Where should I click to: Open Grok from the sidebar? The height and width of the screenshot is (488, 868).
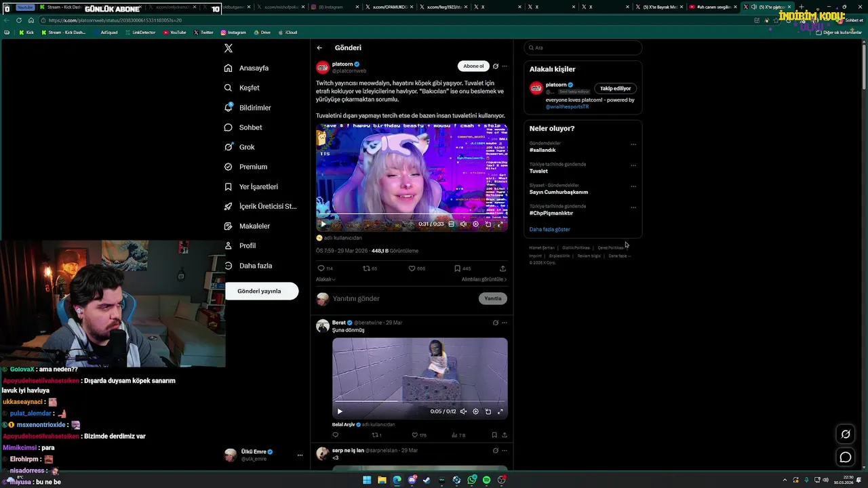click(x=239, y=147)
